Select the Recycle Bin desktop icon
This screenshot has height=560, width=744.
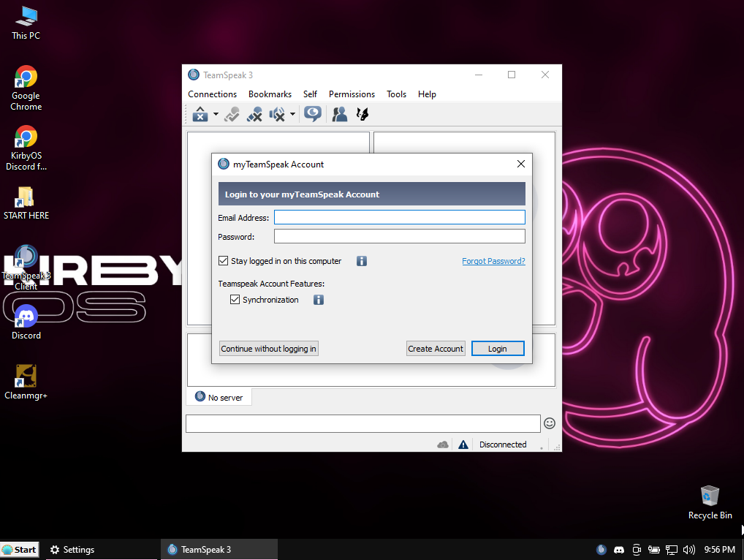(x=710, y=502)
